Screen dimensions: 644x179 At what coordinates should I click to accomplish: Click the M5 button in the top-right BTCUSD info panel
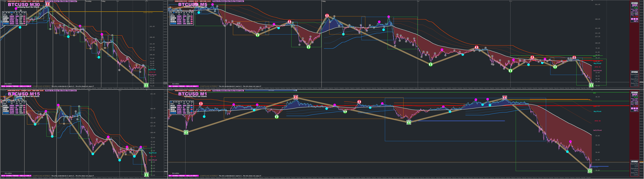[635, 19]
